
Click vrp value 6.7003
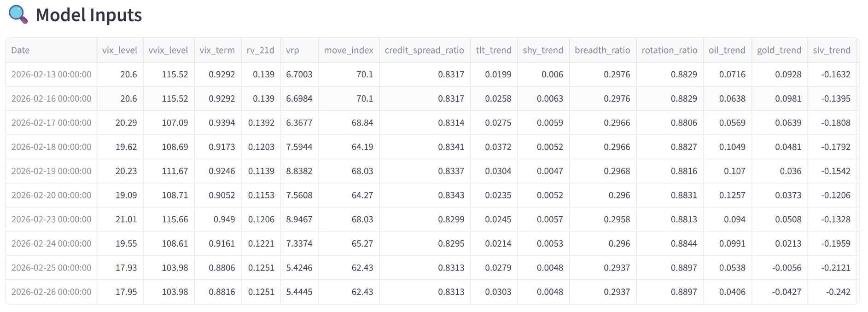point(299,75)
